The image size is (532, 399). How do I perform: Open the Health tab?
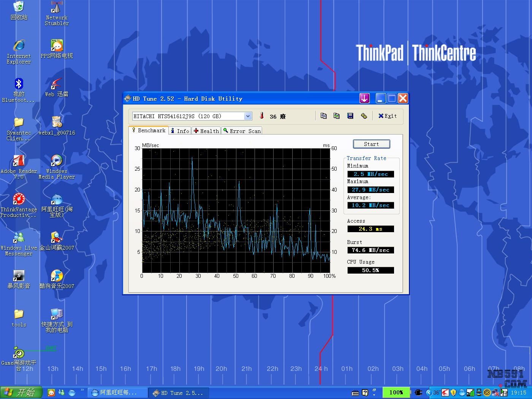(x=206, y=131)
